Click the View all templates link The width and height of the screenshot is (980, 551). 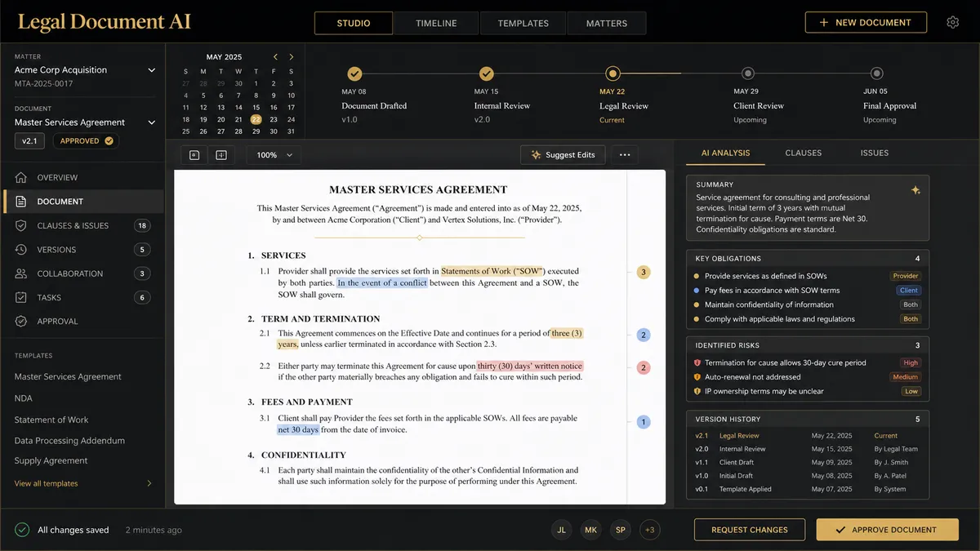point(47,483)
